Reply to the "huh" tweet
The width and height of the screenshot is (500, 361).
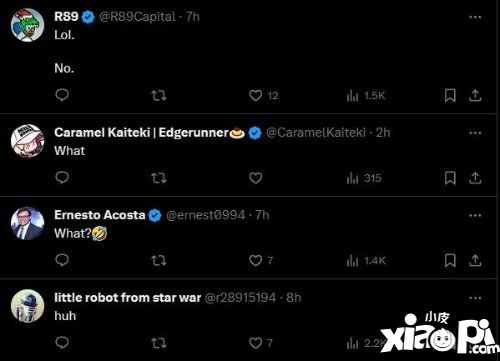click(62, 342)
